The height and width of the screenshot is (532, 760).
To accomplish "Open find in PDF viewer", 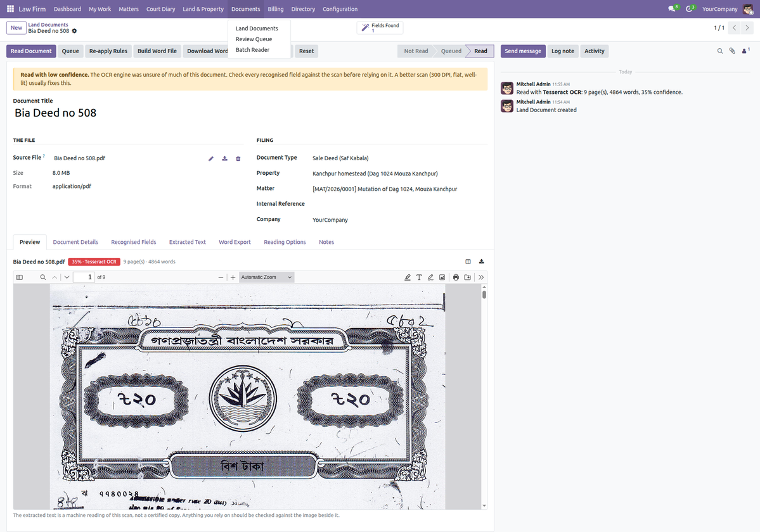I will [x=42, y=277].
